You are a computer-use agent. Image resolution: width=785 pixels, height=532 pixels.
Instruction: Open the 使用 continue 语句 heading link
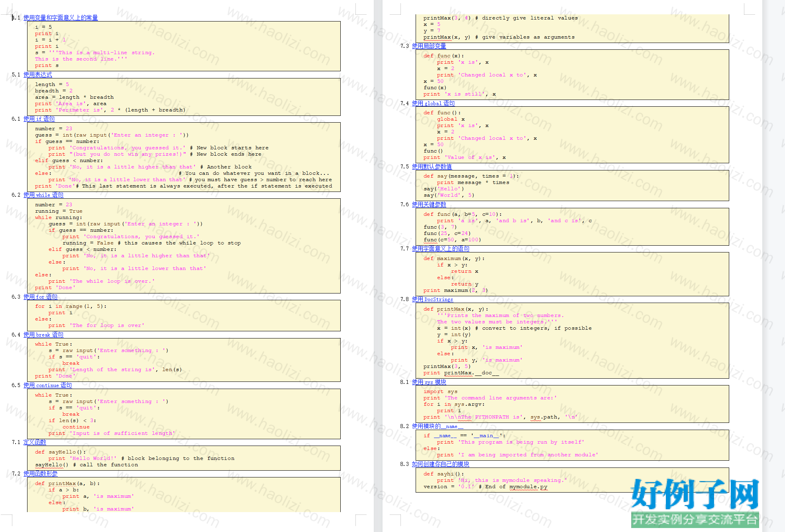click(48, 385)
